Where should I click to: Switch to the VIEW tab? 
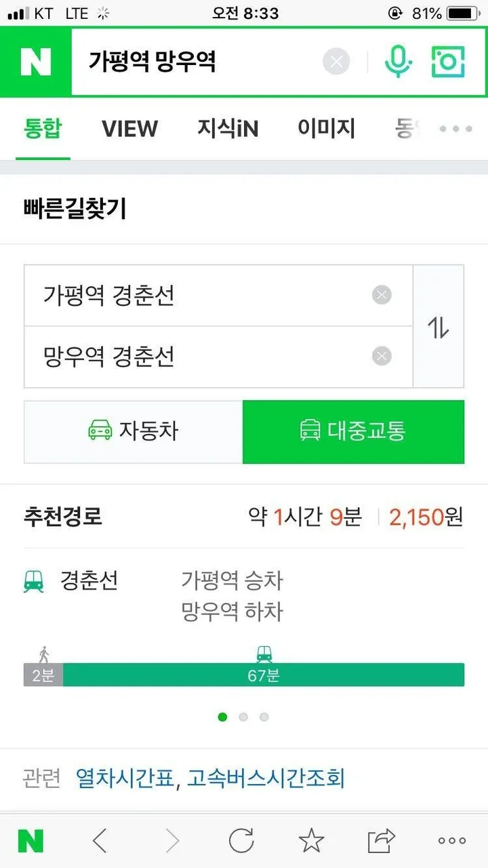click(x=129, y=129)
